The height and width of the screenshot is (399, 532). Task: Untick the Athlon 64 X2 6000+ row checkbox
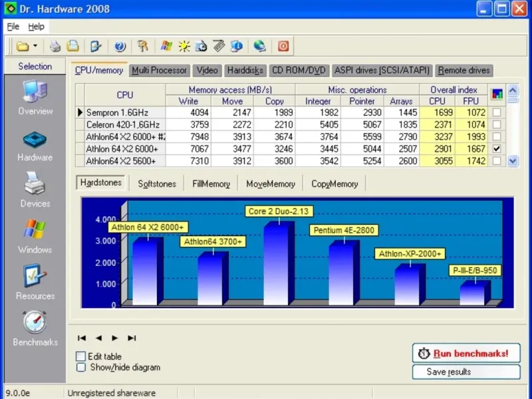[497, 148]
